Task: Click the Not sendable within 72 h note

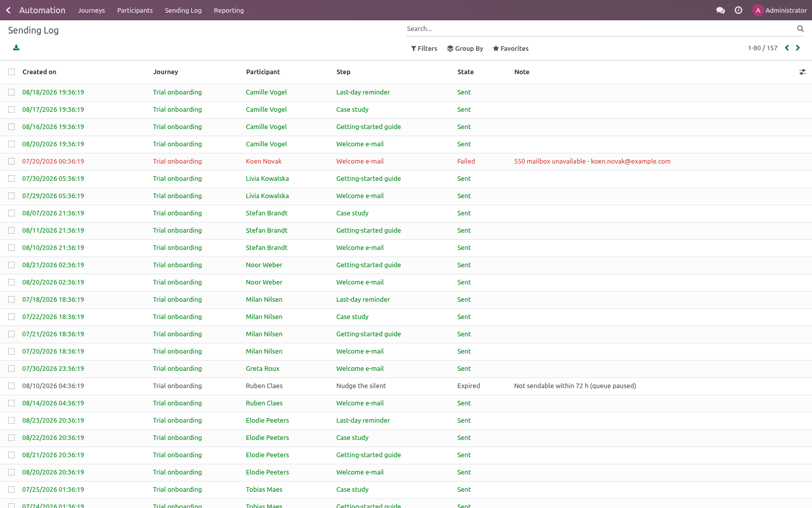Action: [575, 386]
